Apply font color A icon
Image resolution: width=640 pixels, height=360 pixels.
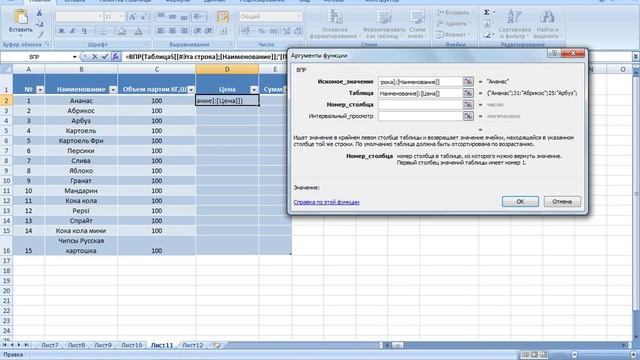pos(139,31)
